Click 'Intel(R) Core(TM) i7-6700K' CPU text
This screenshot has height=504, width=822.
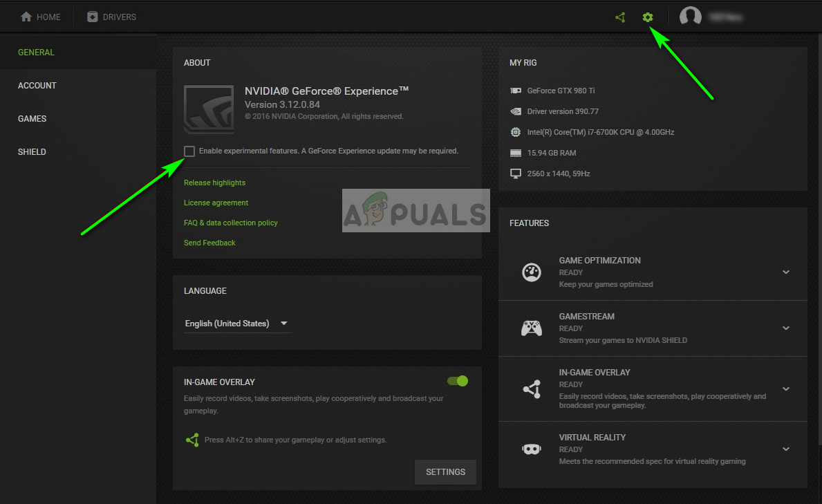(x=601, y=132)
